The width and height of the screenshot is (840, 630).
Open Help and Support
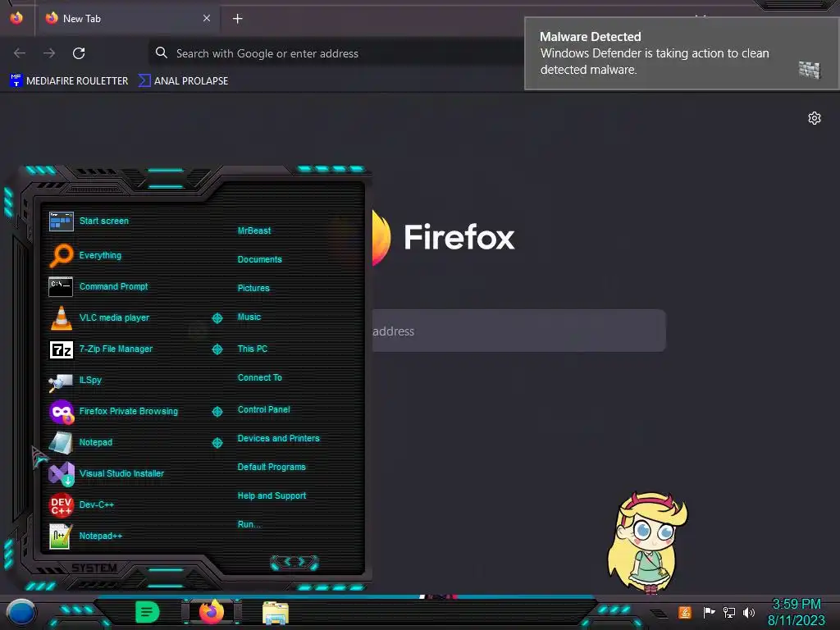pyautogui.click(x=272, y=496)
